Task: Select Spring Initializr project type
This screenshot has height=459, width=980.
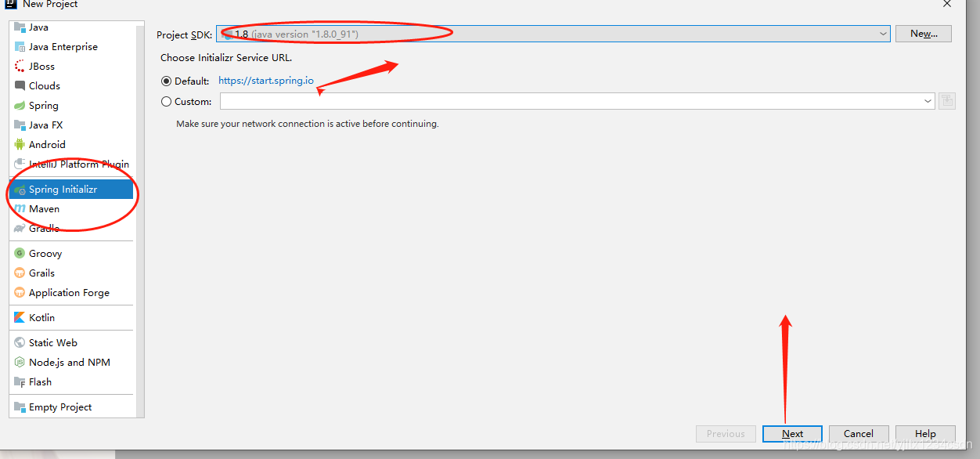Action: tap(71, 190)
